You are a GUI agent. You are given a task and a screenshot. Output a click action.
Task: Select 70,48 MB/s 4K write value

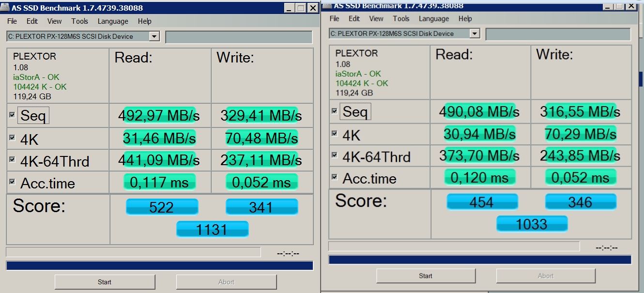pyautogui.click(x=261, y=138)
